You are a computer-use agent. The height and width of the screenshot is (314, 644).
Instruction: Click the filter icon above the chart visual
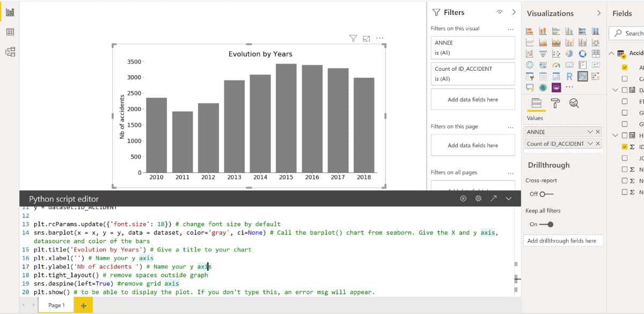[x=353, y=38]
